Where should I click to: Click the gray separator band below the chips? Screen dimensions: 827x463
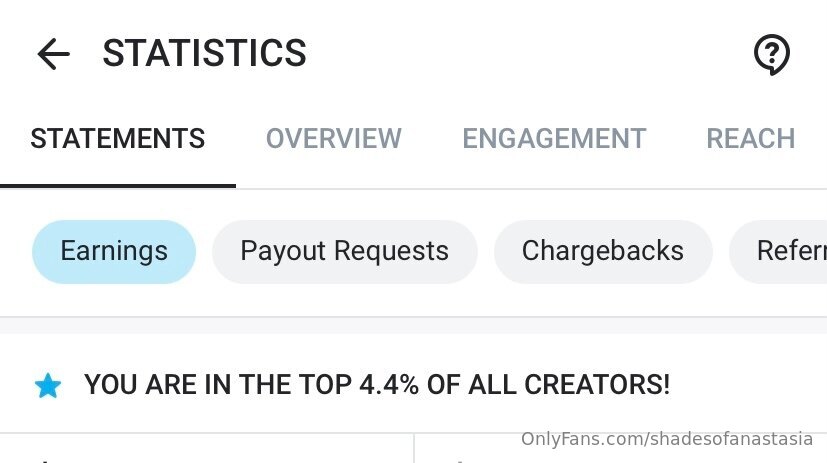pos(414,325)
